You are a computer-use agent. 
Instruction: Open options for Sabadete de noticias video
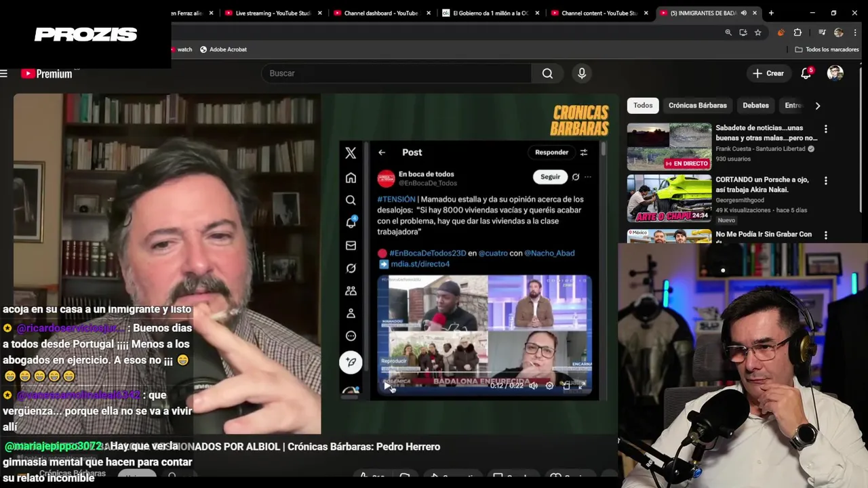point(825,129)
